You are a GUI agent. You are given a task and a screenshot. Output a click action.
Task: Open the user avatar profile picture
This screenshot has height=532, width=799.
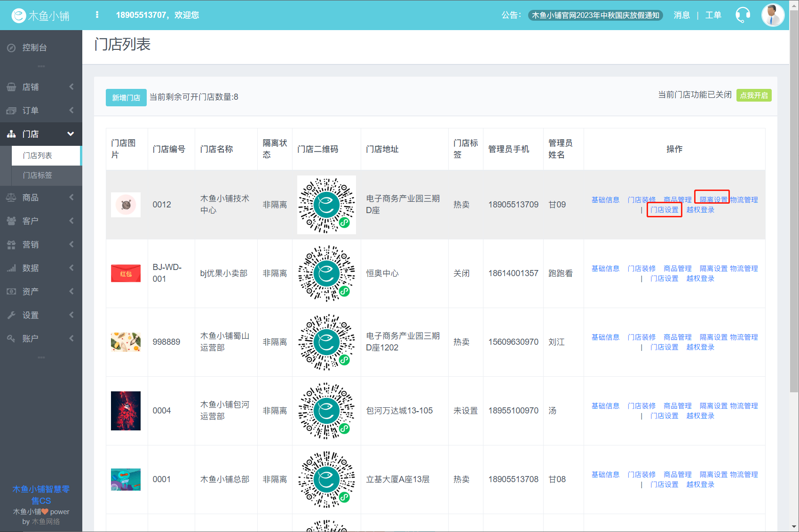[773, 15]
